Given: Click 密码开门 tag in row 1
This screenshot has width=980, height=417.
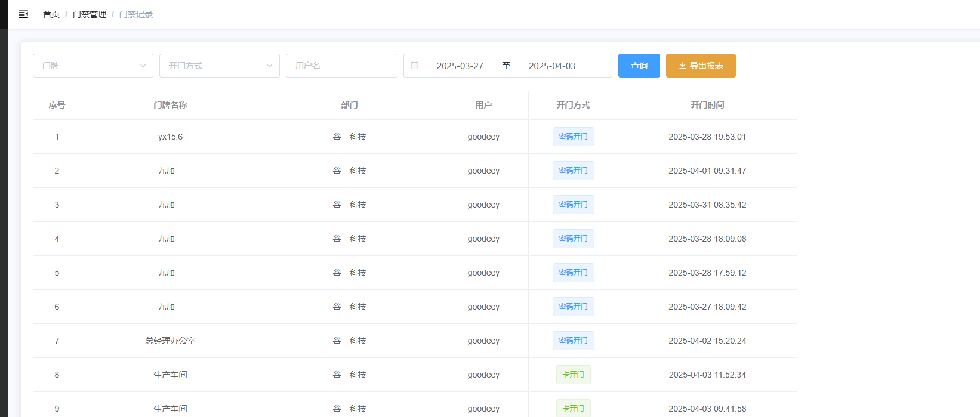Looking at the screenshot, I should [573, 137].
